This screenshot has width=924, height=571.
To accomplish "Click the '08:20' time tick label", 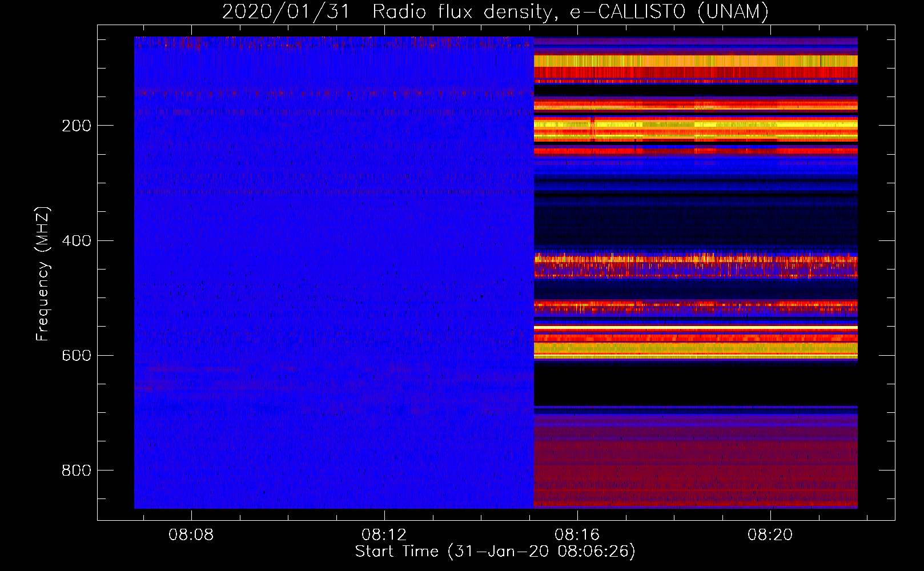I will (770, 535).
